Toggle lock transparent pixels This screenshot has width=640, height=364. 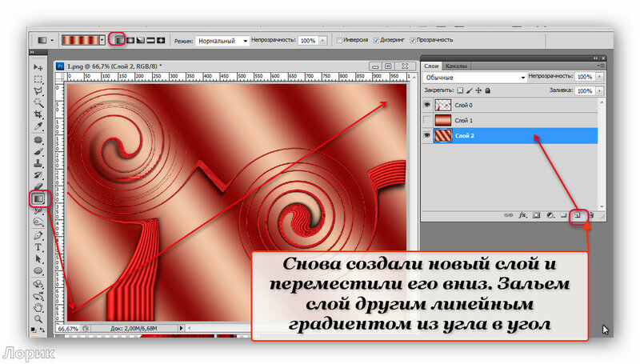(460, 90)
